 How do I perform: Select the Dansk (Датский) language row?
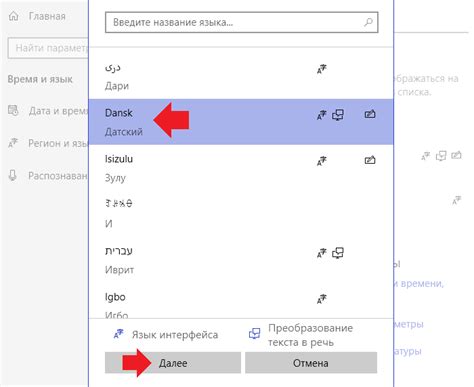pos(241,122)
